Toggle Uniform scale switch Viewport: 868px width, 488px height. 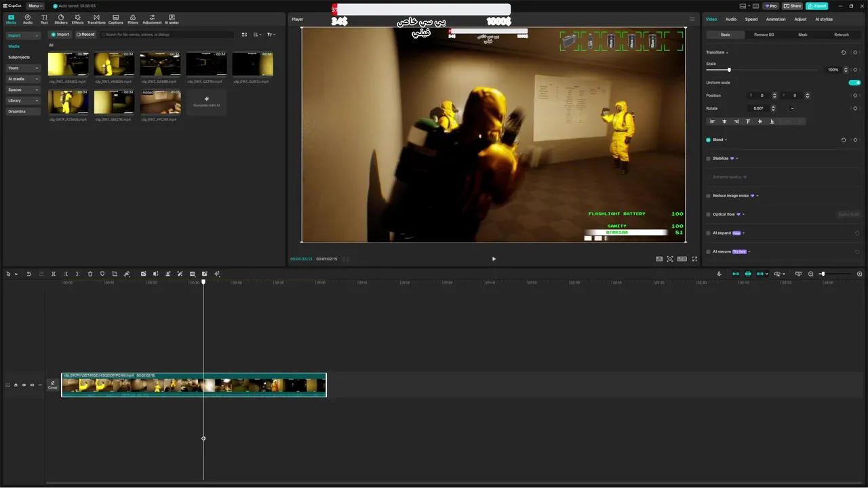coord(854,83)
